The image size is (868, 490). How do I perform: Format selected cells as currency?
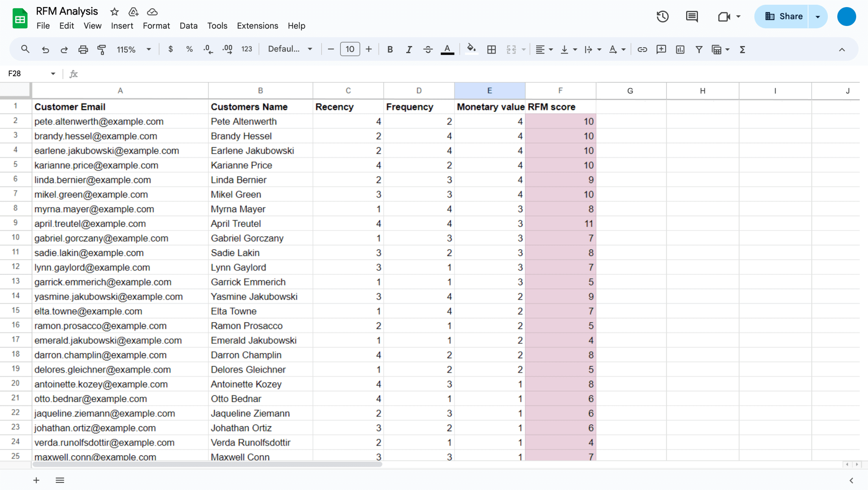click(x=170, y=49)
